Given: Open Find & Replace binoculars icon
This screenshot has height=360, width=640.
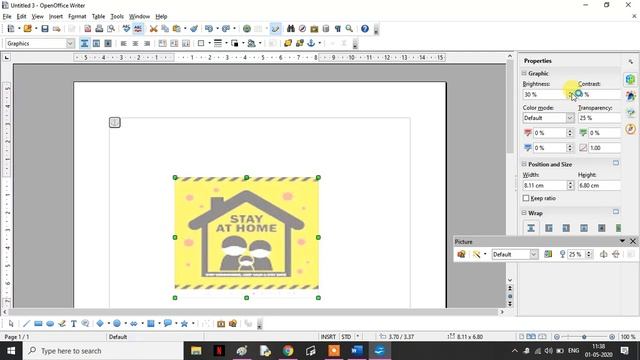Looking at the screenshot, I should pos(291,29).
